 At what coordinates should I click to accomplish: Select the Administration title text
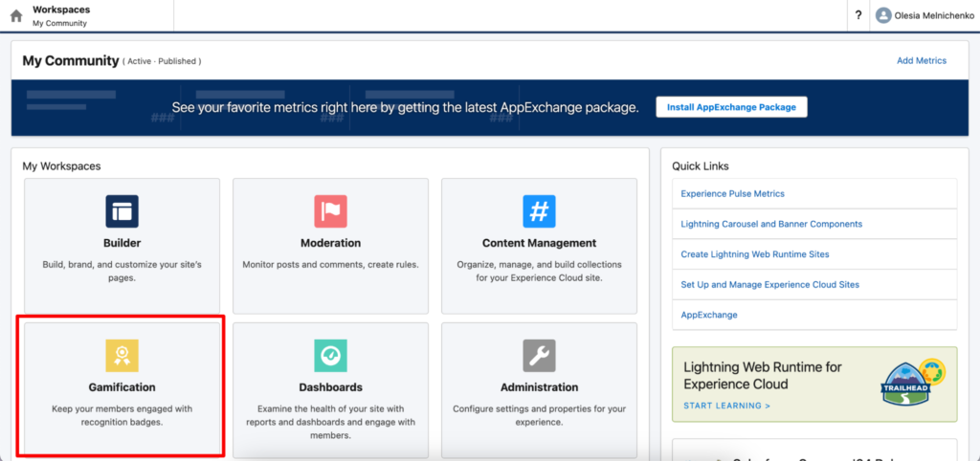pos(540,387)
